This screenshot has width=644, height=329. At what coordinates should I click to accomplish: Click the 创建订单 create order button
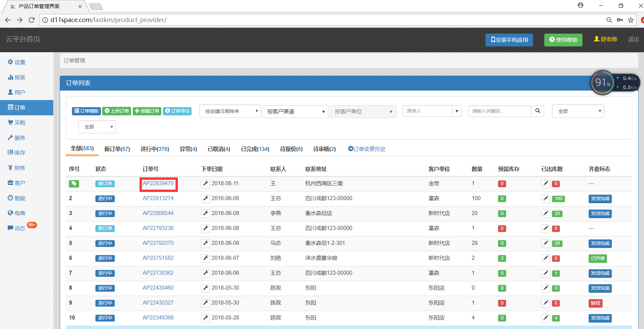click(147, 111)
